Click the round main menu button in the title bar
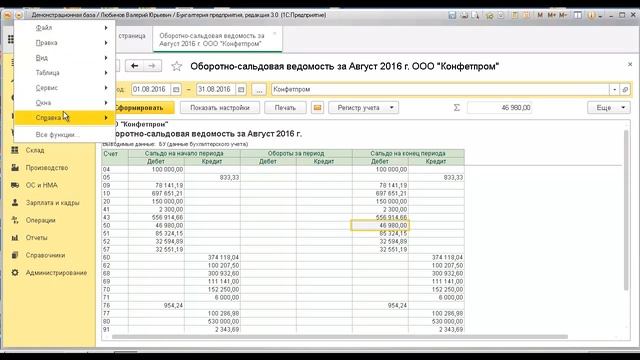The height and width of the screenshot is (360, 640). (19, 15)
